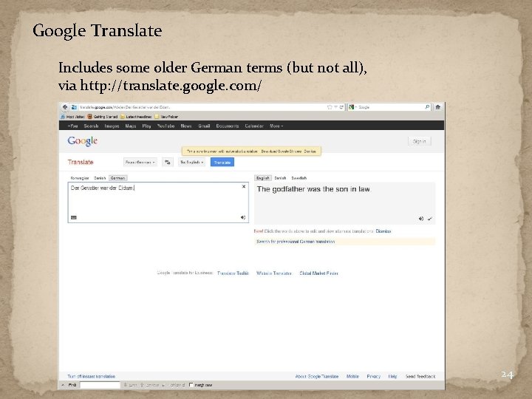The width and height of the screenshot is (532, 399).
Task: Open the Help footer link
Action: [x=392, y=376]
